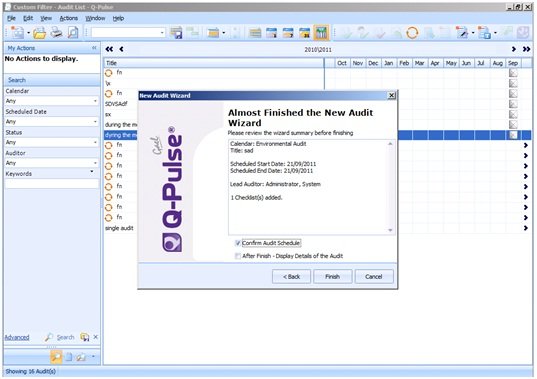The image size is (537, 379).
Task: Click Cancel in the New Audit Wizard
Action: click(374, 277)
